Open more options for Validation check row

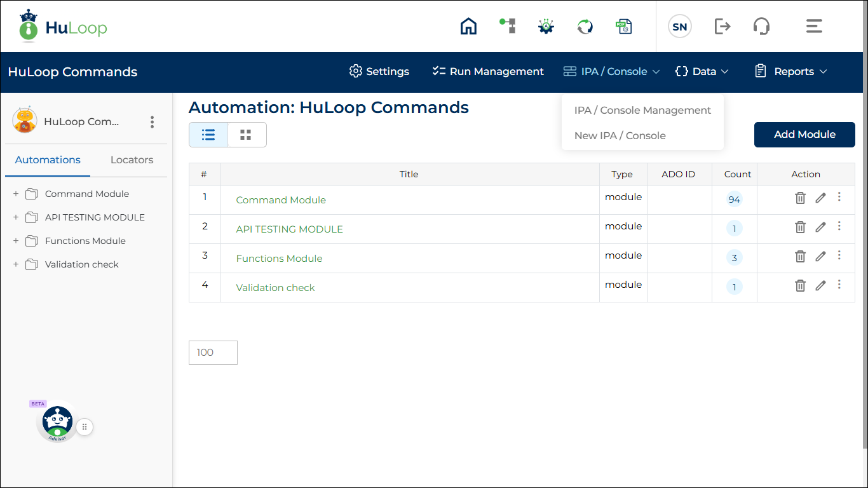point(839,285)
